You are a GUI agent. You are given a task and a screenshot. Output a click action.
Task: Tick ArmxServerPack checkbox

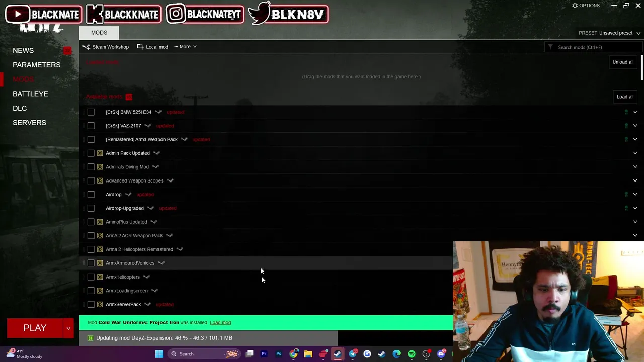pyautogui.click(x=91, y=304)
